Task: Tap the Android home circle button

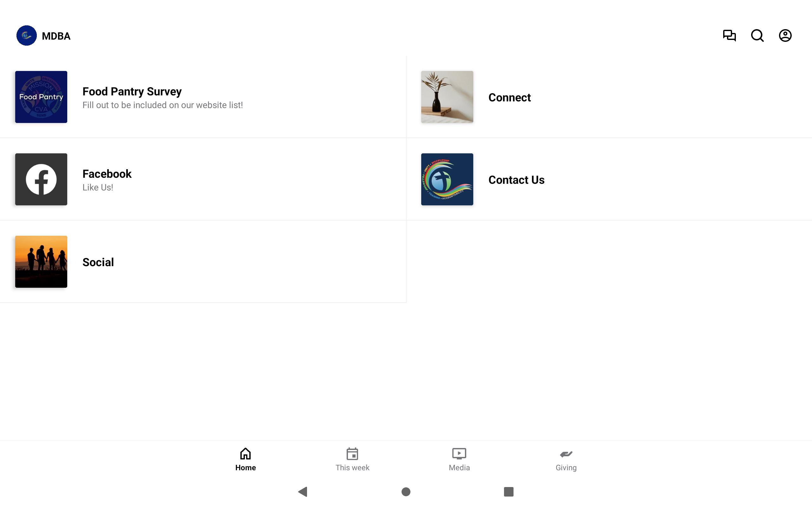Action: coord(406,491)
